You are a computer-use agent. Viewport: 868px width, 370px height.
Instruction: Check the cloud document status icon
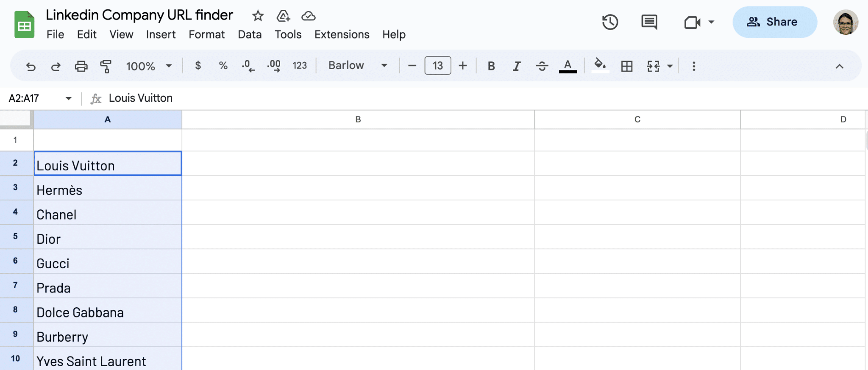[x=308, y=16]
